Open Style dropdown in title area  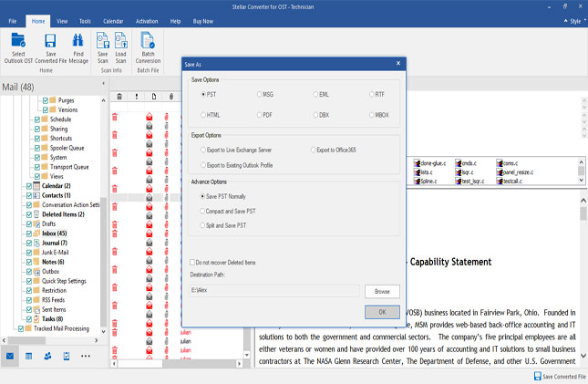[x=575, y=21]
